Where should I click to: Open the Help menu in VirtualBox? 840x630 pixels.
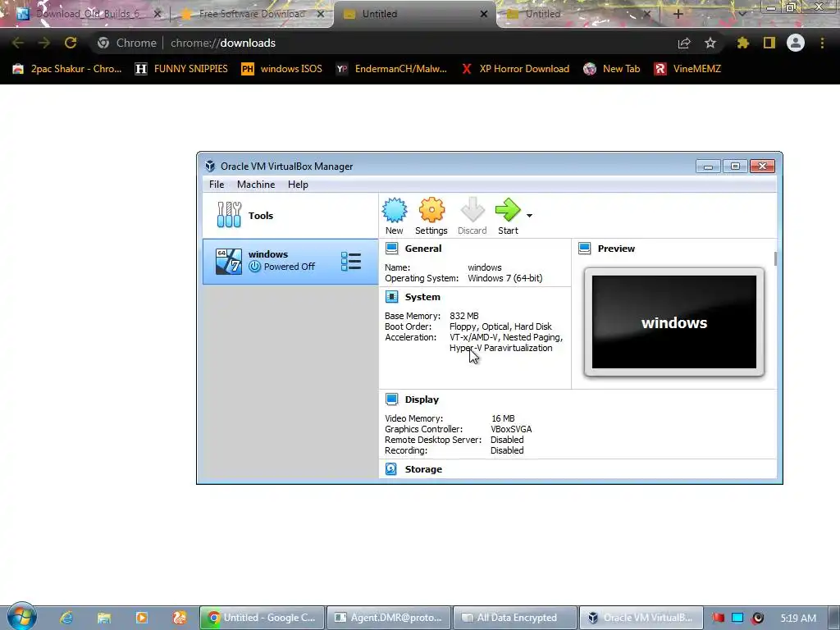pos(298,185)
